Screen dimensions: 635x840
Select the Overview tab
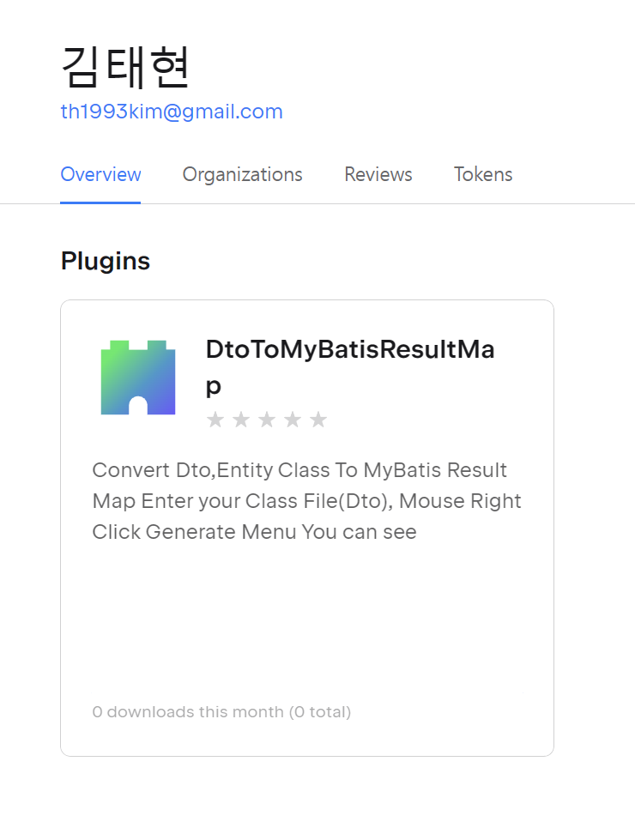[100, 175]
